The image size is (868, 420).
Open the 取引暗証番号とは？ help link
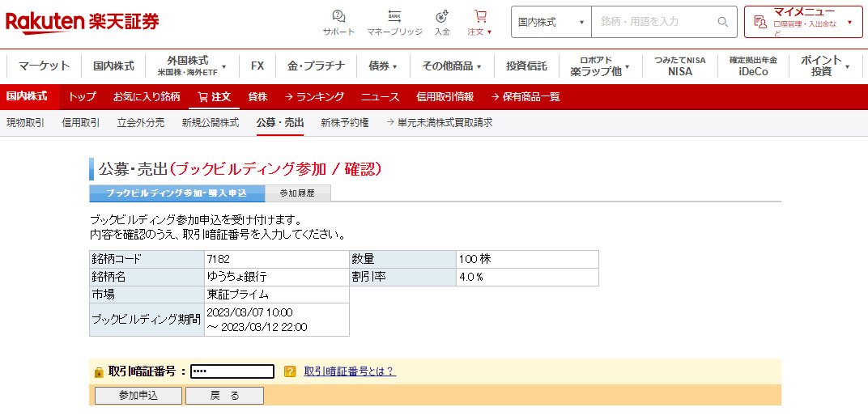[349, 371]
